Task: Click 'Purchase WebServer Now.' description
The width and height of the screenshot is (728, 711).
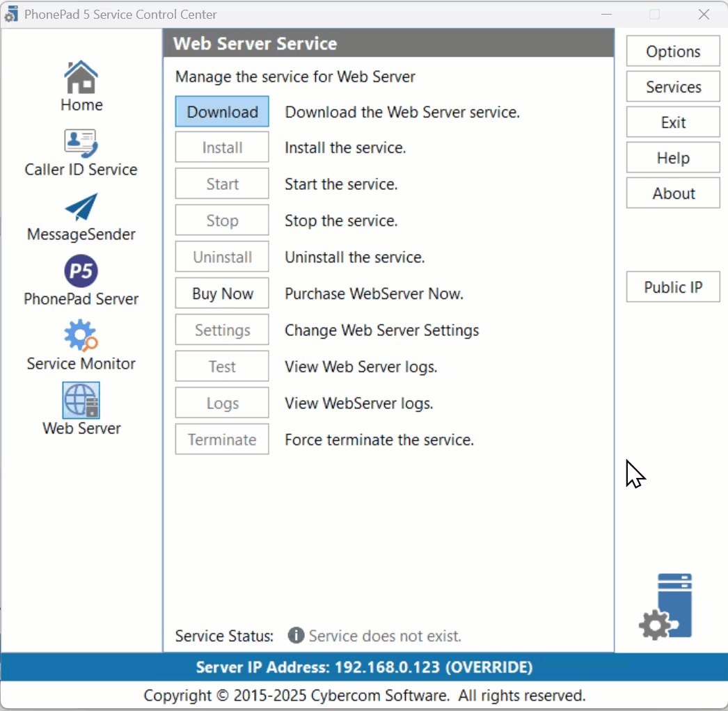Action: pos(374,294)
